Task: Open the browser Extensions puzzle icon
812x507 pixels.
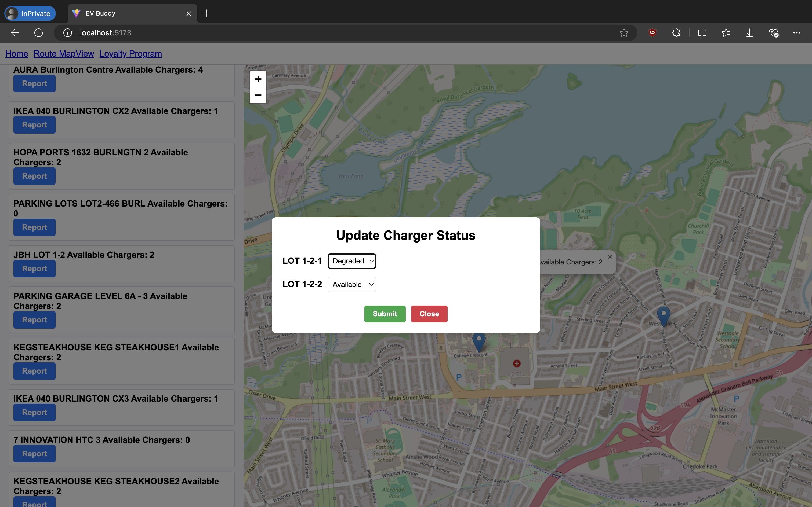Action: (x=676, y=32)
